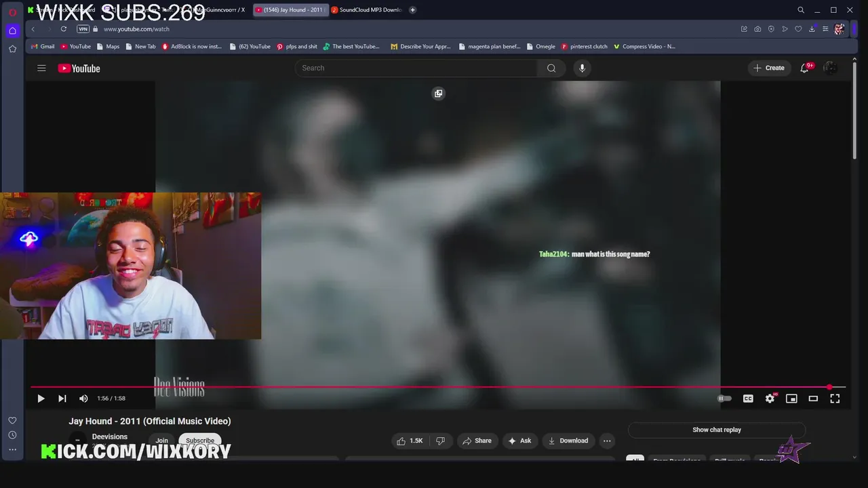Start voice search with the microphone
The width and height of the screenshot is (868, 488).
click(582, 68)
